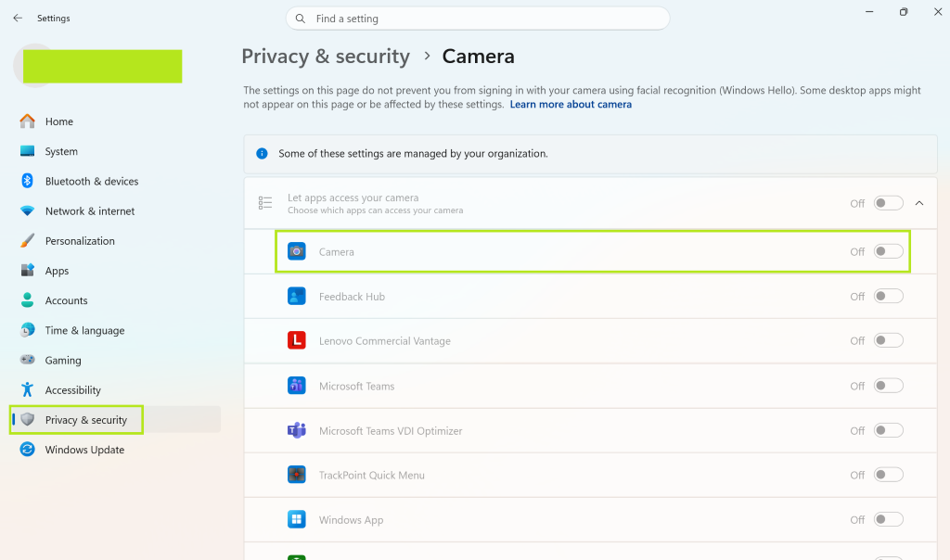Viewport: 950px width, 560px height.
Task: Open the Apps settings label
Action: pyautogui.click(x=57, y=271)
